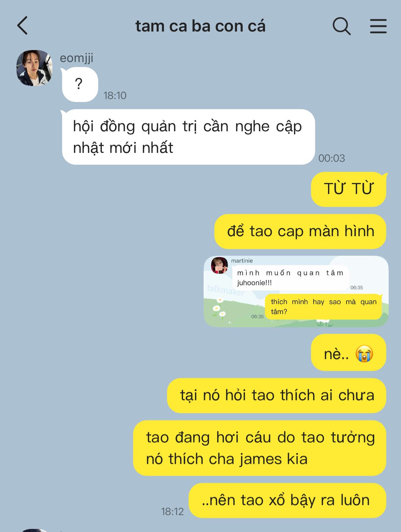Open the chat search magnifier
401x532 pixels.
coord(341,26)
